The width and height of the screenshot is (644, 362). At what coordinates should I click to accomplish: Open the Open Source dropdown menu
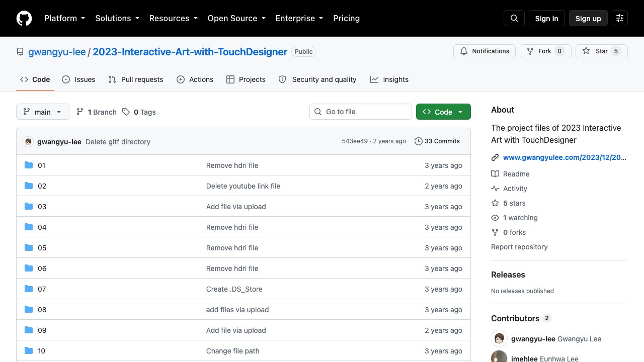[x=236, y=19]
